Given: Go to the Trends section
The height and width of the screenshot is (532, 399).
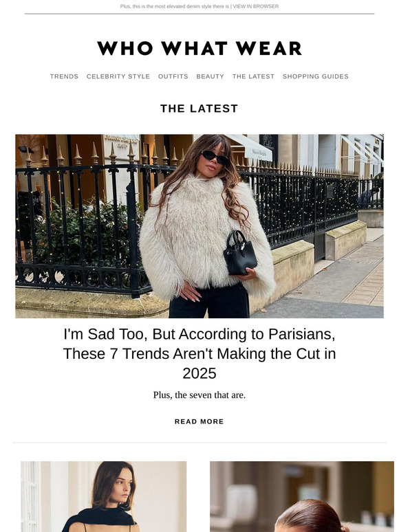Looking at the screenshot, I should point(64,76).
